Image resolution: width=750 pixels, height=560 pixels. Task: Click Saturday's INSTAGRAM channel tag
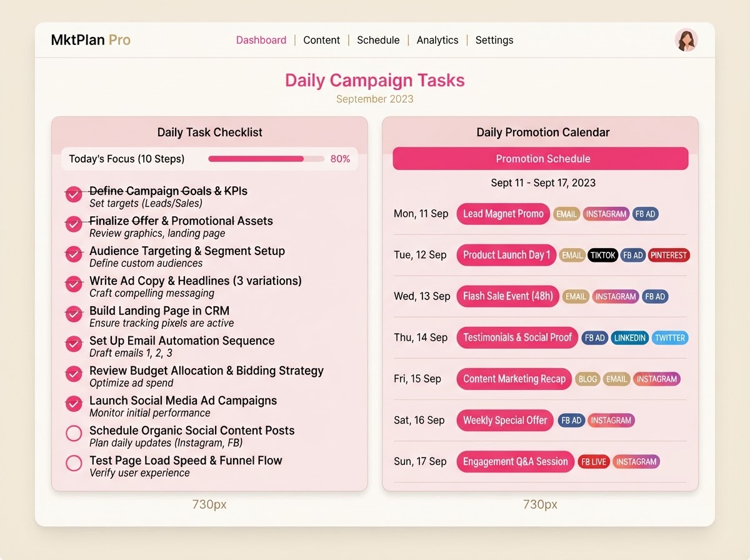(611, 421)
